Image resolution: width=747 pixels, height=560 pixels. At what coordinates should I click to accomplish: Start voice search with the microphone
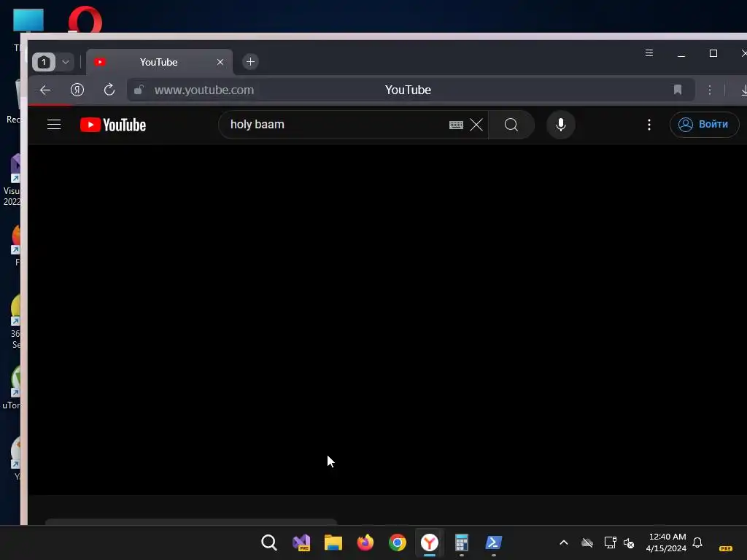[x=561, y=125]
